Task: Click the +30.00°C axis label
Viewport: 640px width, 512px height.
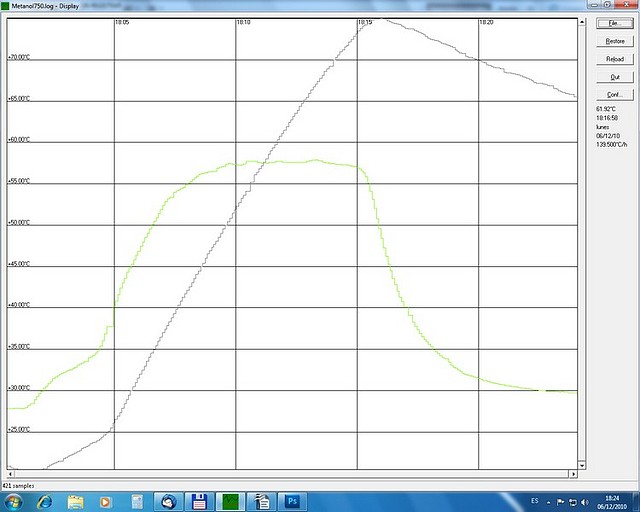Action: (19, 388)
